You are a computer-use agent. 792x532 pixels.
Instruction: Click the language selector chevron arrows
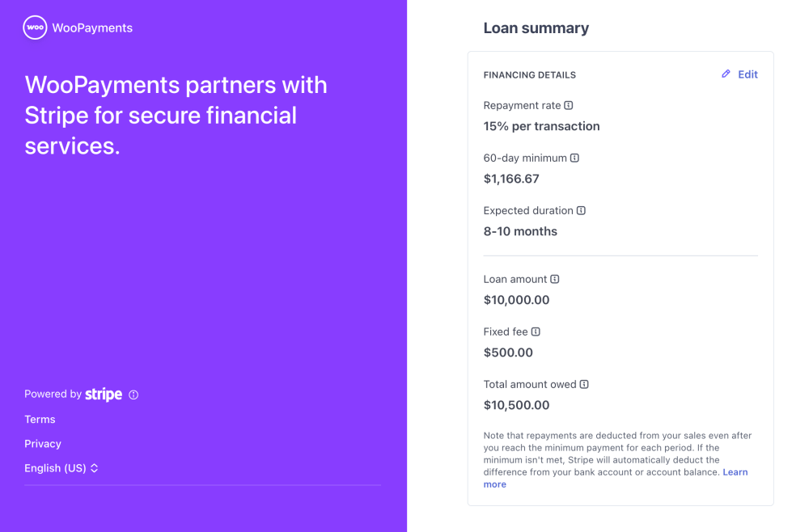(94, 468)
